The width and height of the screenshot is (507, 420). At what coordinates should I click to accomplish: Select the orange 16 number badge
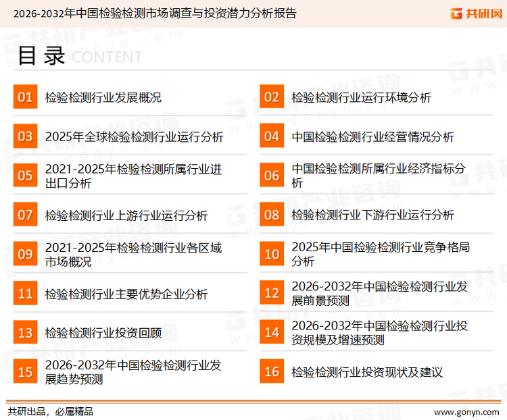[272, 372]
